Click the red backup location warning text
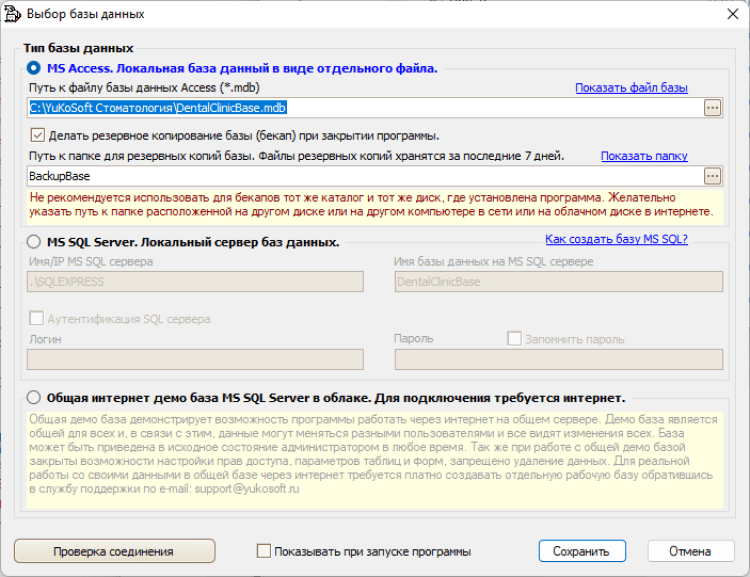This screenshot has height=577, width=750. point(371,205)
